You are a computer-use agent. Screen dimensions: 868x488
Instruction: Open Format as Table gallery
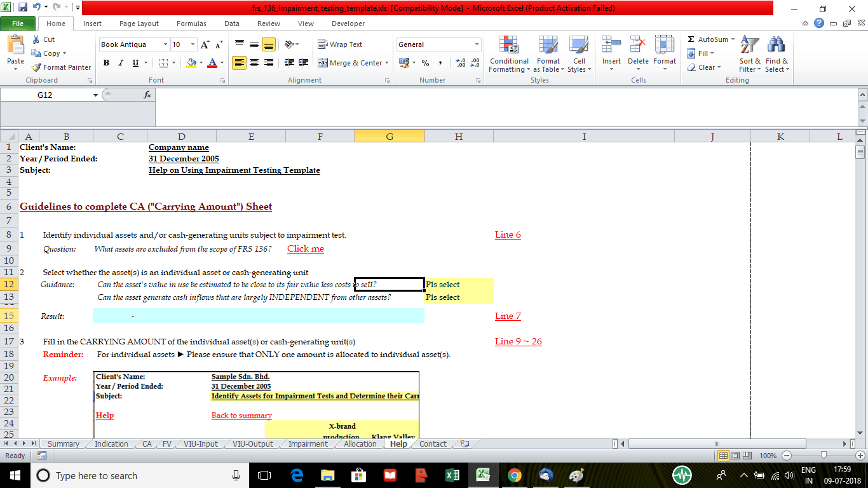pyautogui.click(x=548, y=55)
